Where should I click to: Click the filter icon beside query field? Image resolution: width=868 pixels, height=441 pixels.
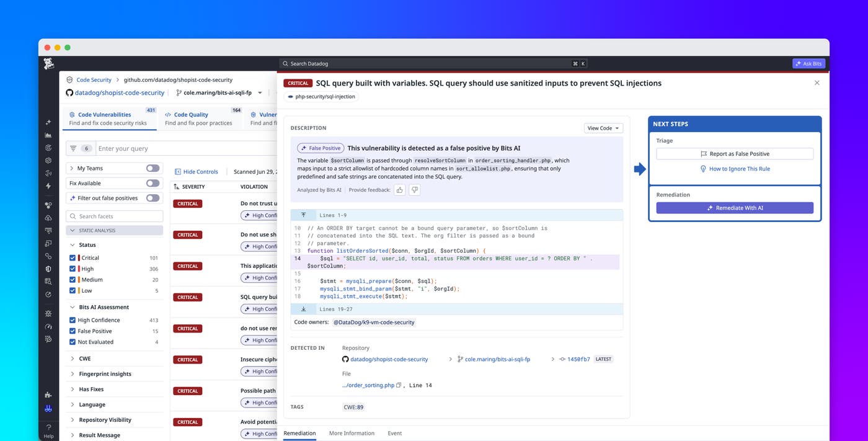(73, 148)
